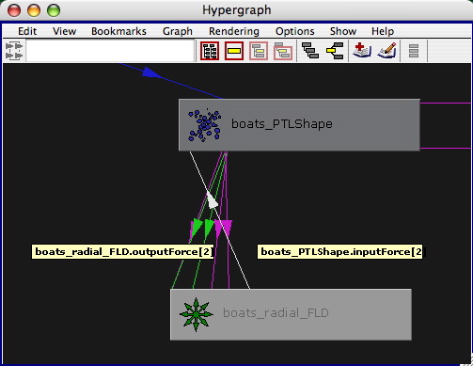Click the Frame All toolbar icon
This screenshot has height=366, width=473.
coord(210,51)
